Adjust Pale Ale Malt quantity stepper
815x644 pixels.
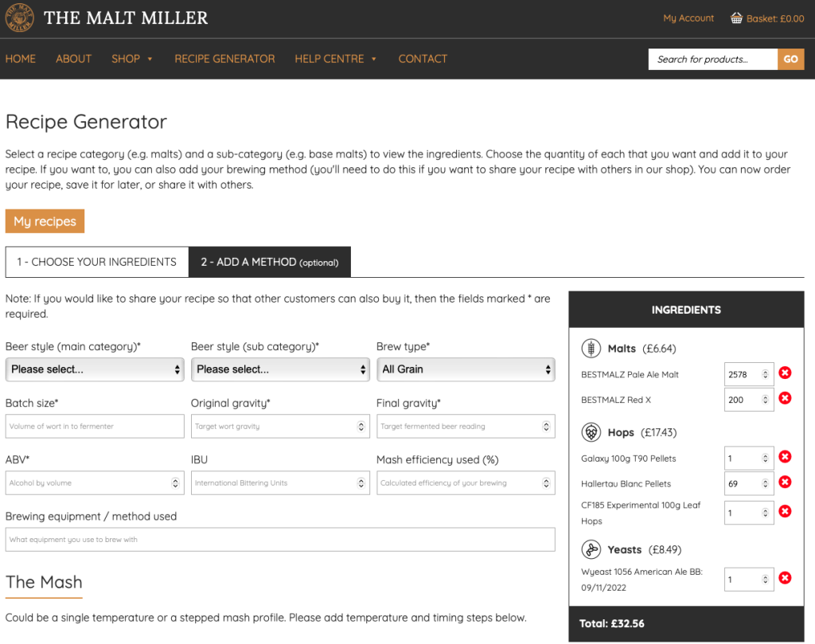click(765, 374)
